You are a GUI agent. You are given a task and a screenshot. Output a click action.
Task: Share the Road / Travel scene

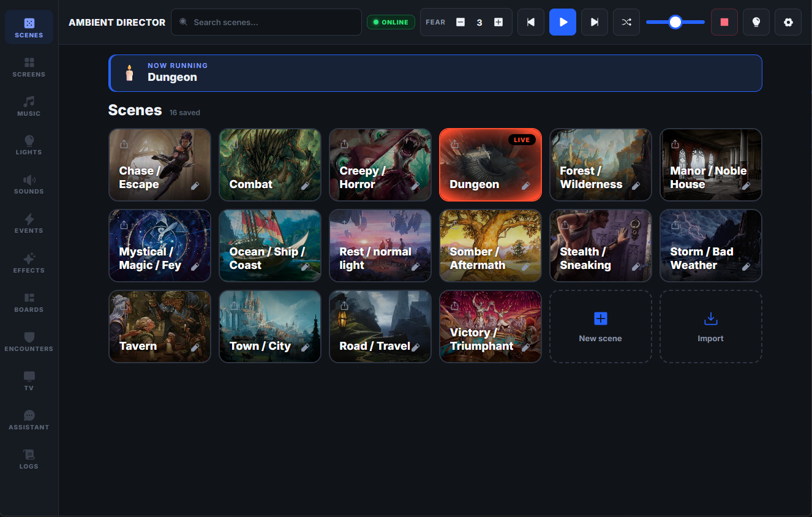344,306
